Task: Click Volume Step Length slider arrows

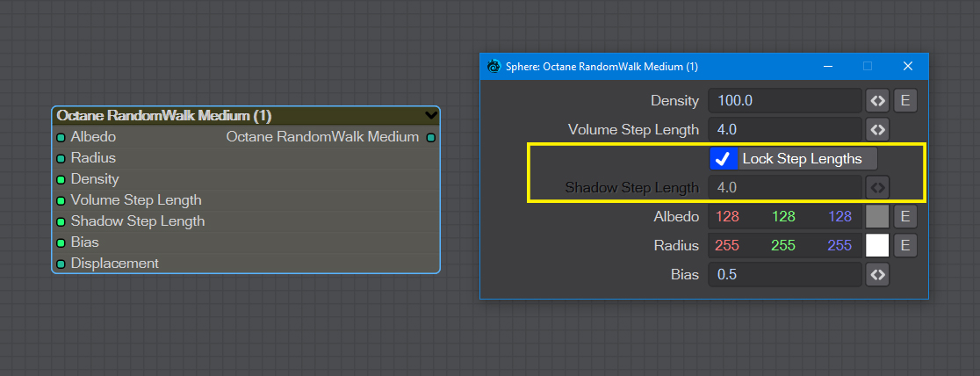Action: 877,130
